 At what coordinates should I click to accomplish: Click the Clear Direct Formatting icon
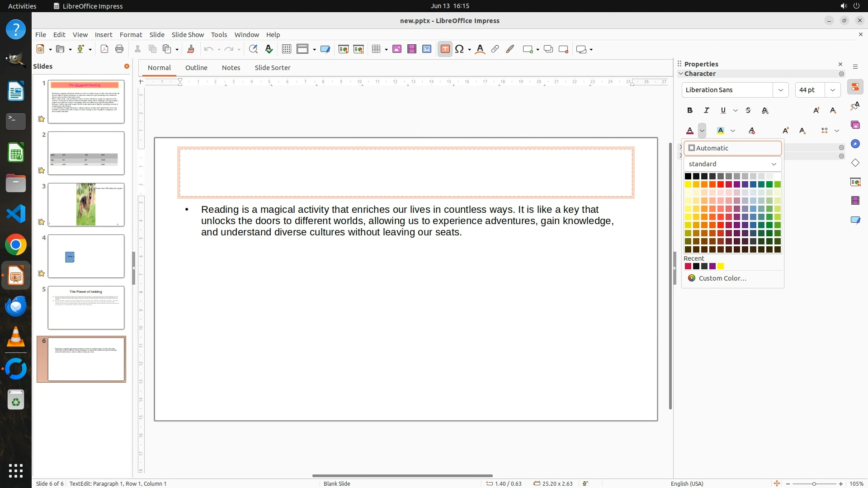[752, 131]
